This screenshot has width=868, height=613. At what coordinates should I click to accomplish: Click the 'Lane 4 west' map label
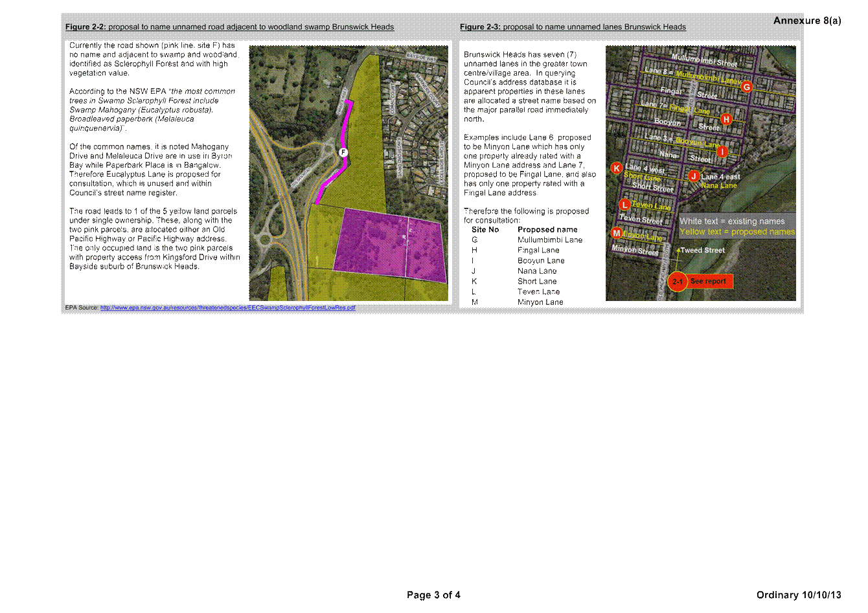[x=645, y=168]
